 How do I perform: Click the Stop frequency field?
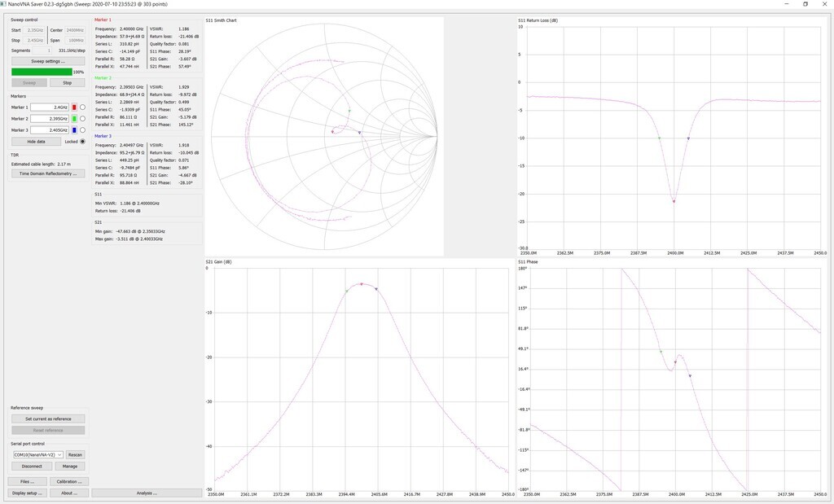34,41
